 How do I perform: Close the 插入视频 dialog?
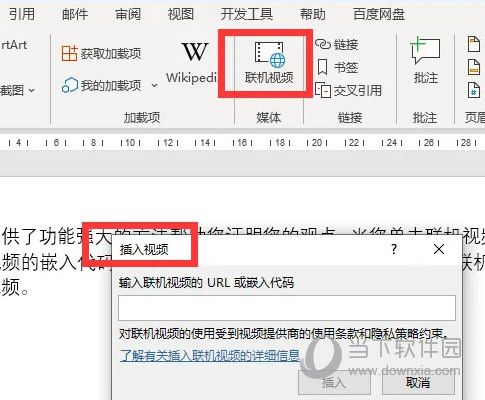(439, 249)
